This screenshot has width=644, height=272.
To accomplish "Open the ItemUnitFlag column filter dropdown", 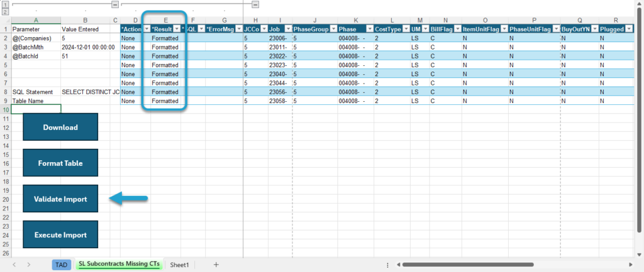I will 504,29.
